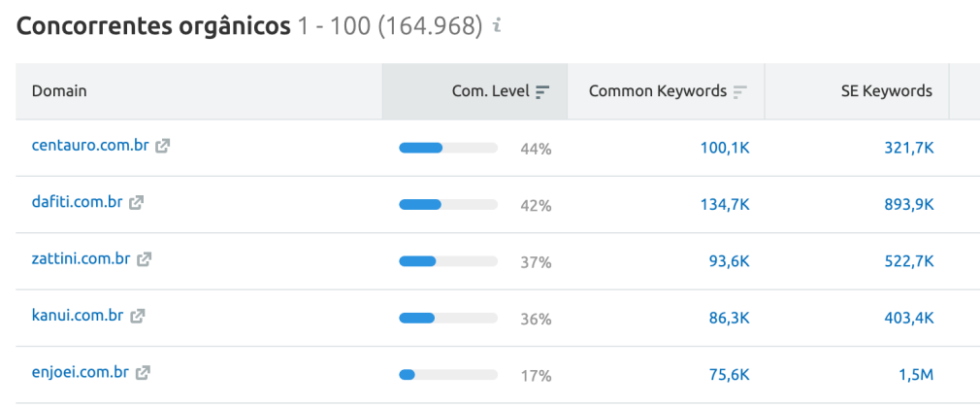
Task: Click the info icon beside Concorrentes orgânicos title
Action: [x=498, y=27]
